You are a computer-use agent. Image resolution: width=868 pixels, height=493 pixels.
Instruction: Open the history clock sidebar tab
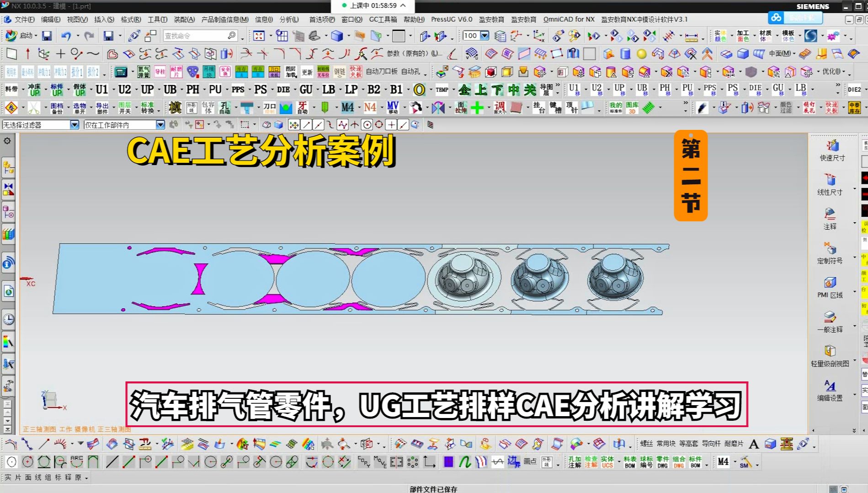[x=8, y=319]
